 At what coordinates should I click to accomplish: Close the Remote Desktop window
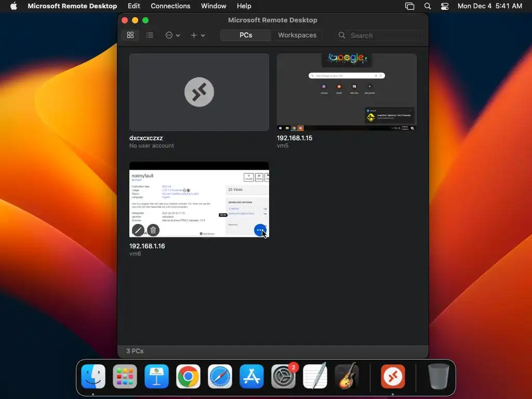point(125,20)
